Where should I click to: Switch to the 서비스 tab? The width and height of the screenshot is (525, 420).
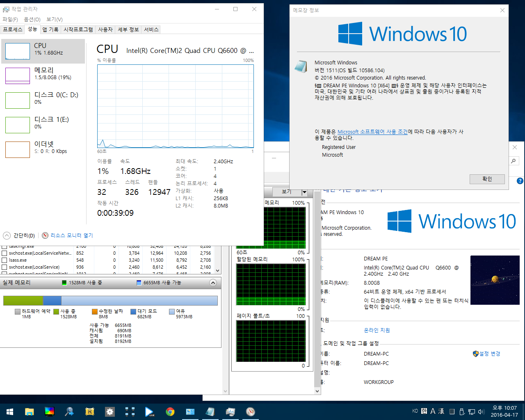click(x=151, y=30)
